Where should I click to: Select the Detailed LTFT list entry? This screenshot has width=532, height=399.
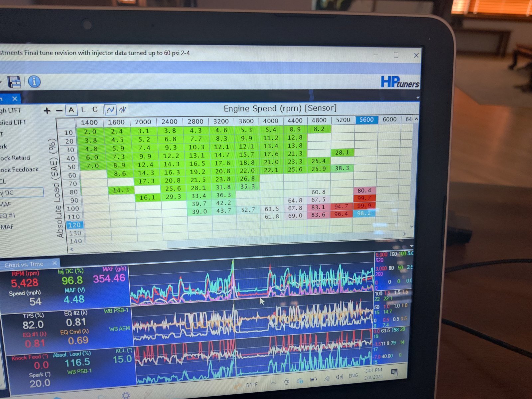(x=13, y=122)
